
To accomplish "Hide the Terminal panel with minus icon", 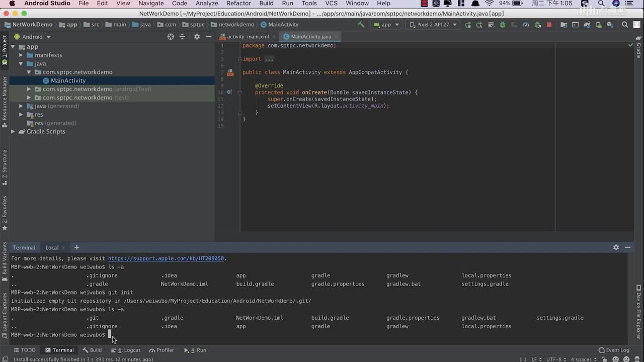I will (x=627, y=247).
